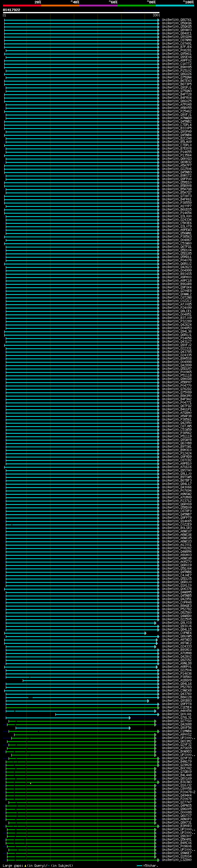Screen dimensions: 197x868
Task: Click hit label UniRef100_P08281
Action: coord(176,50)
